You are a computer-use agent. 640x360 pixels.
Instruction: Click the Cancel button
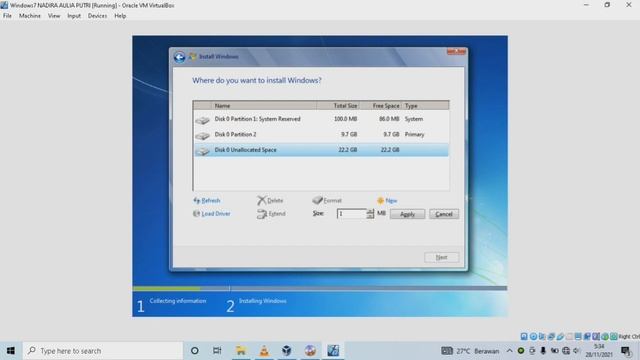pos(444,214)
